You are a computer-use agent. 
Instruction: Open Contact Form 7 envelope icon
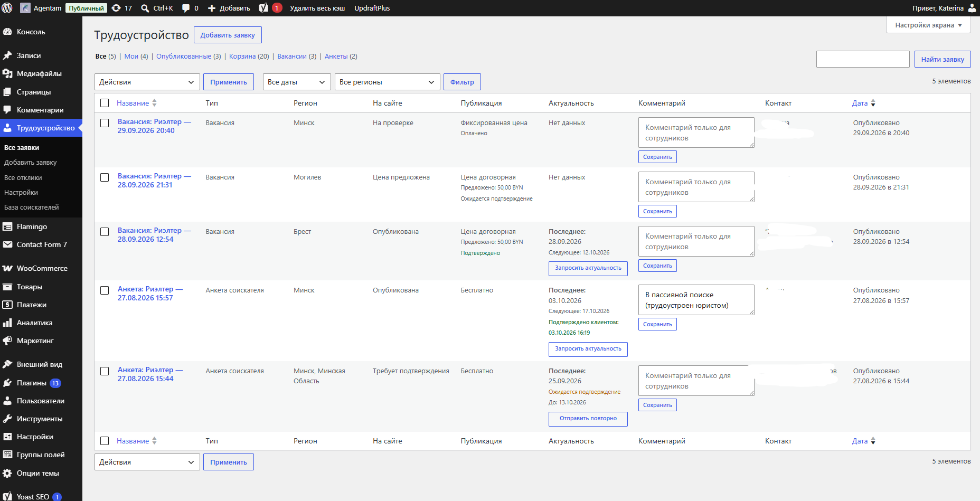tap(7, 244)
